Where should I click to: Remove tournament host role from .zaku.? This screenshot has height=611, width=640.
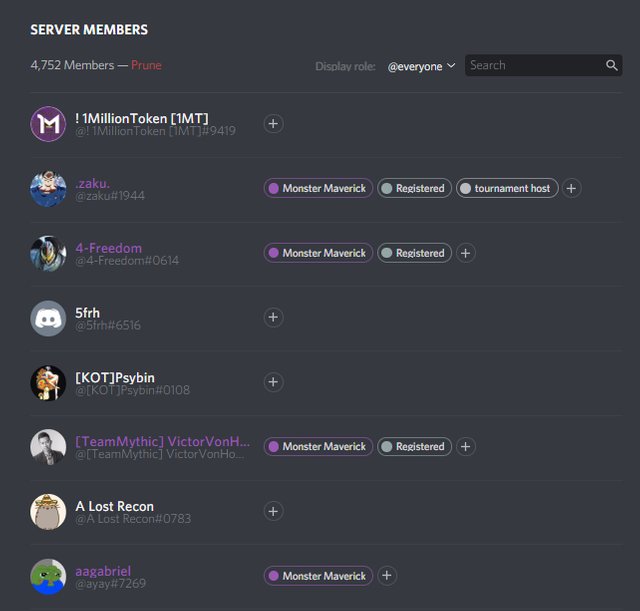click(x=465, y=188)
